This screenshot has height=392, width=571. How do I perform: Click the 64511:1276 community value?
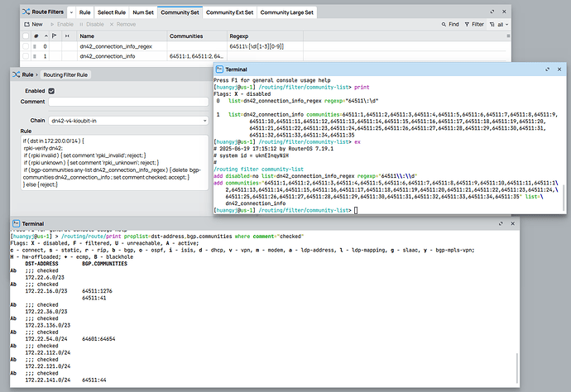97,291
